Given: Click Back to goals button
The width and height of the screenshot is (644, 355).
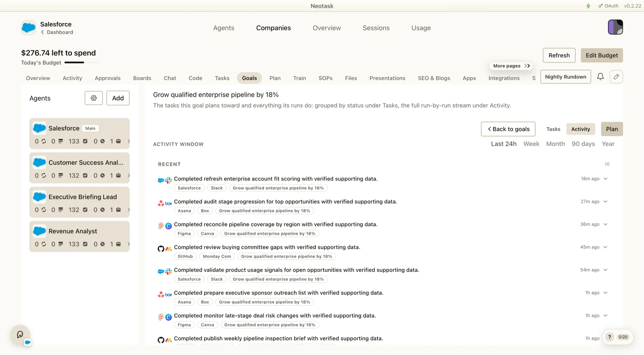Looking at the screenshot, I should click(x=508, y=129).
